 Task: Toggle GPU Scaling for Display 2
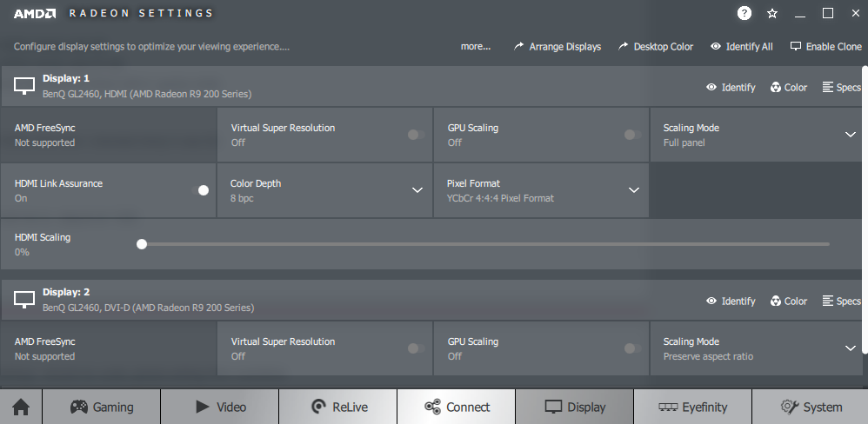pyautogui.click(x=632, y=348)
